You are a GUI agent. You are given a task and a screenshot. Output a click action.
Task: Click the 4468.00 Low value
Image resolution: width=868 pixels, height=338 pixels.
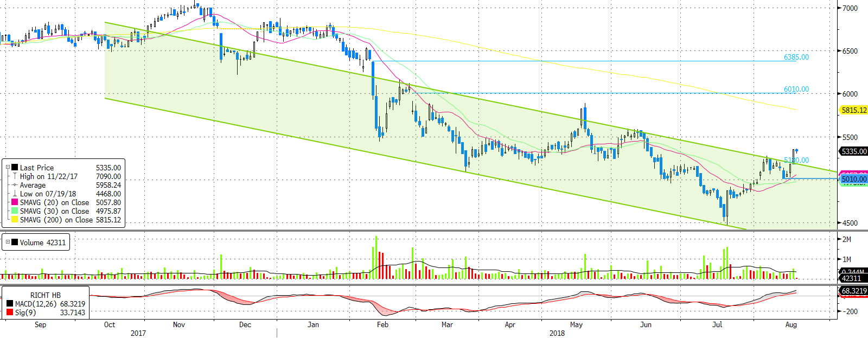tap(108, 194)
